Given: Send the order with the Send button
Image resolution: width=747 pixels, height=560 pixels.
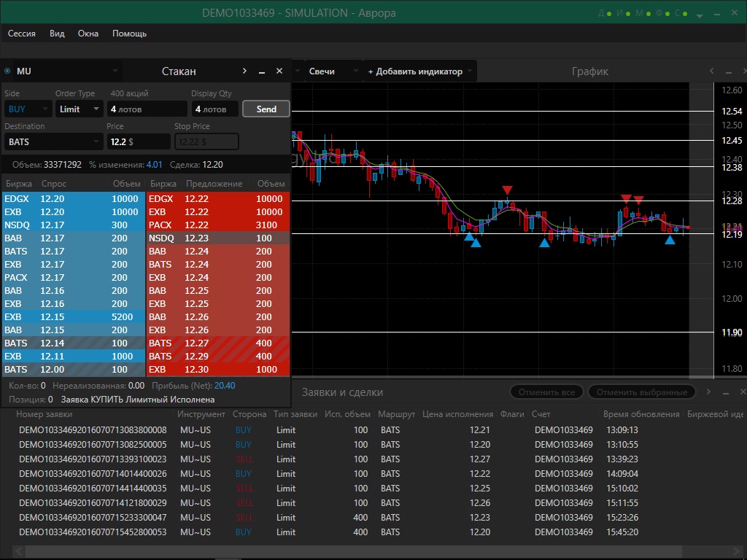Looking at the screenshot, I should [x=266, y=109].
